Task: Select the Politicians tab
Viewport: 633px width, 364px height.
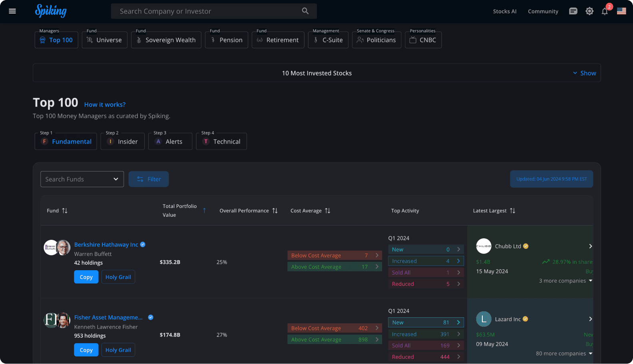Action: (376, 40)
